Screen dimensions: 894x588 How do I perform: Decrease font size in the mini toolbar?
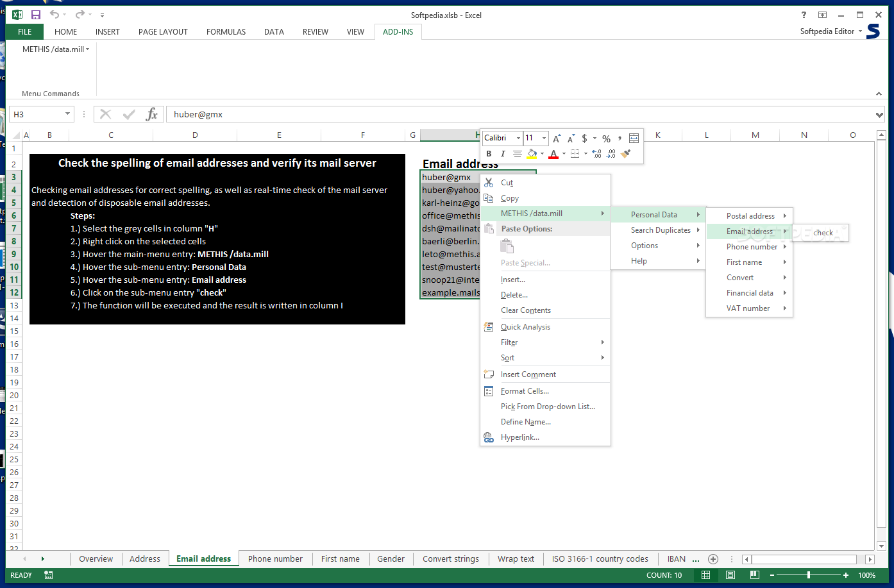[570, 138]
